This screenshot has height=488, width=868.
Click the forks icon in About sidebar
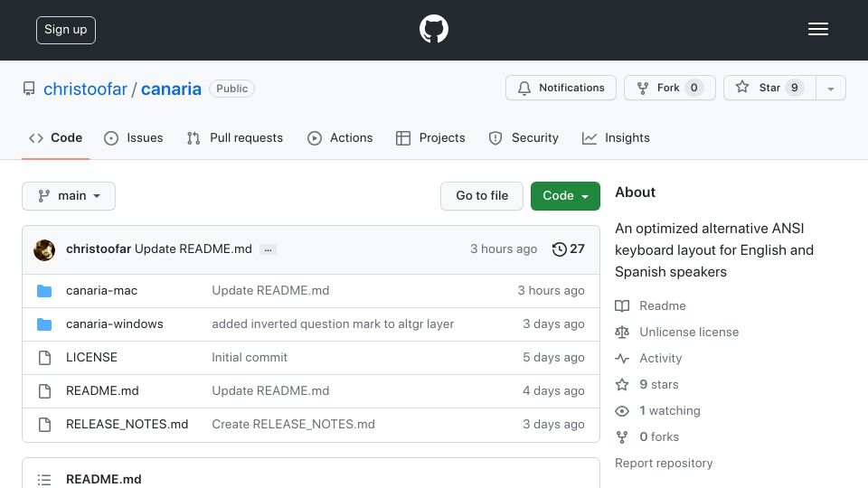pos(622,437)
